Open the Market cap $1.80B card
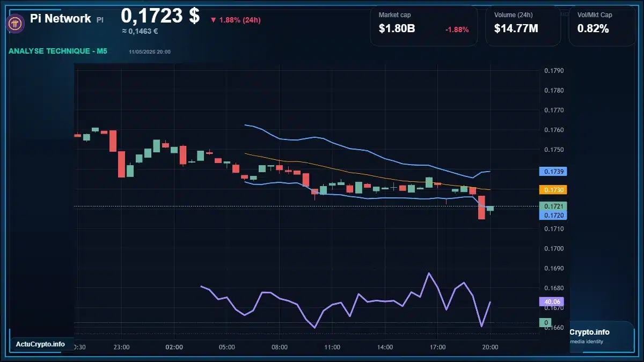The image size is (644, 362). 424,25
